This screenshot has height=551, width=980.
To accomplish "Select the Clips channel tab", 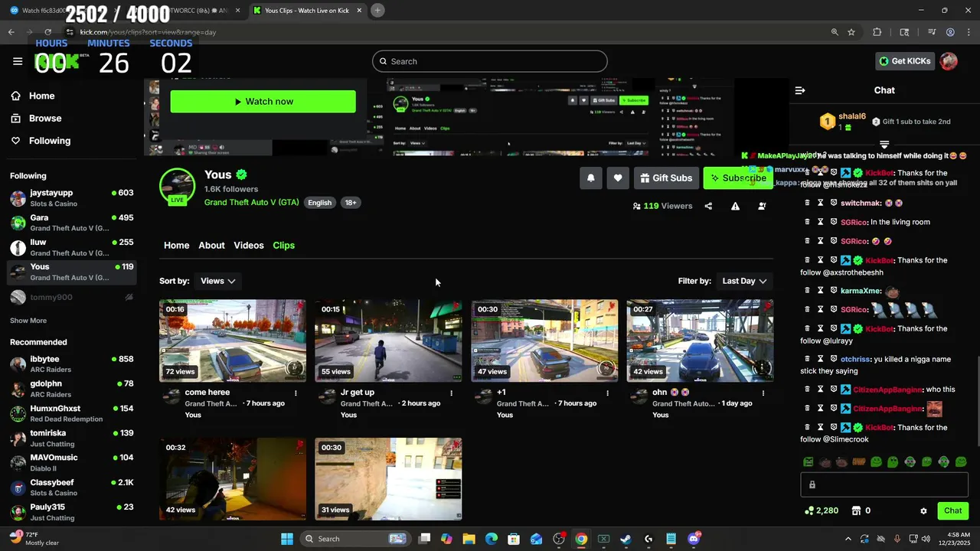I will (x=284, y=246).
